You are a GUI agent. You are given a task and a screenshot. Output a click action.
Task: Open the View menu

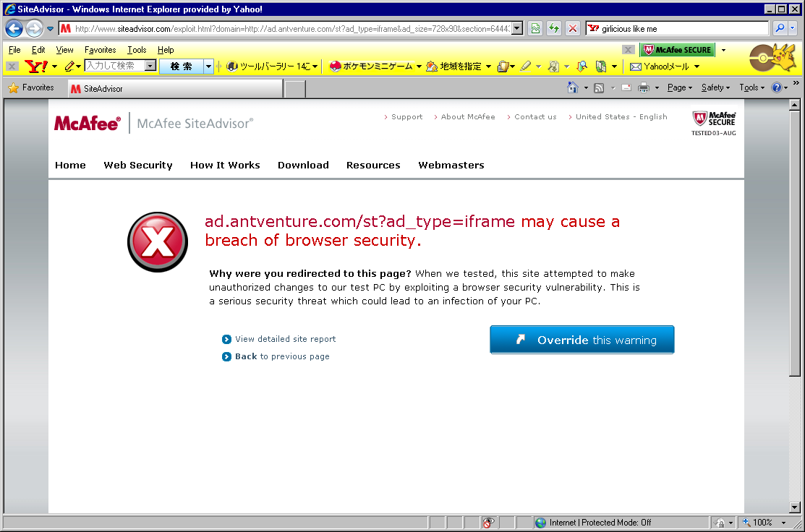point(64,50)
